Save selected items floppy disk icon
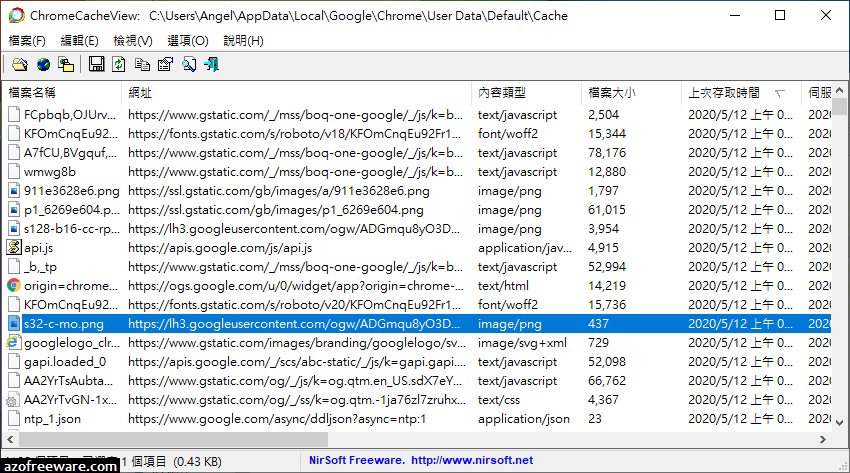850x473 pixels. 96,64
